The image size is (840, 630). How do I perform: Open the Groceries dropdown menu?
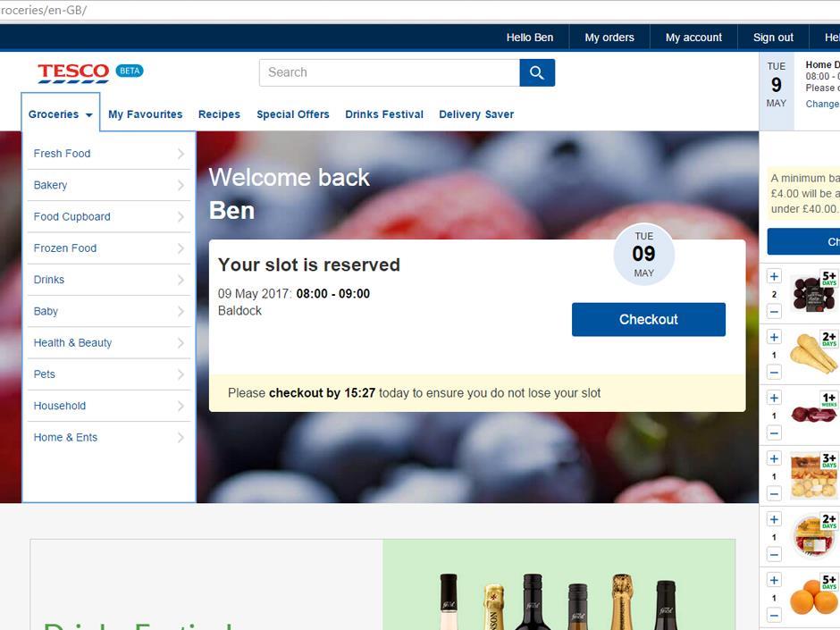(x=60, y=114)
